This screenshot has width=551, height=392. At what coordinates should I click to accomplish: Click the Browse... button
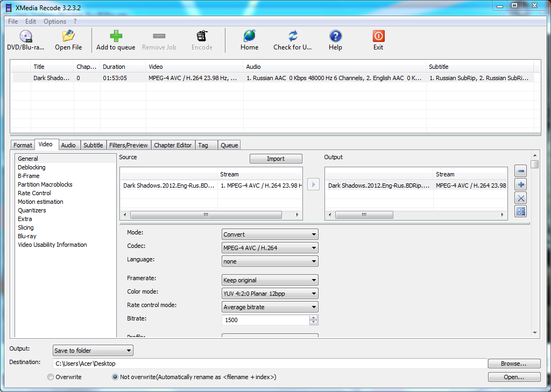(513, 364)
